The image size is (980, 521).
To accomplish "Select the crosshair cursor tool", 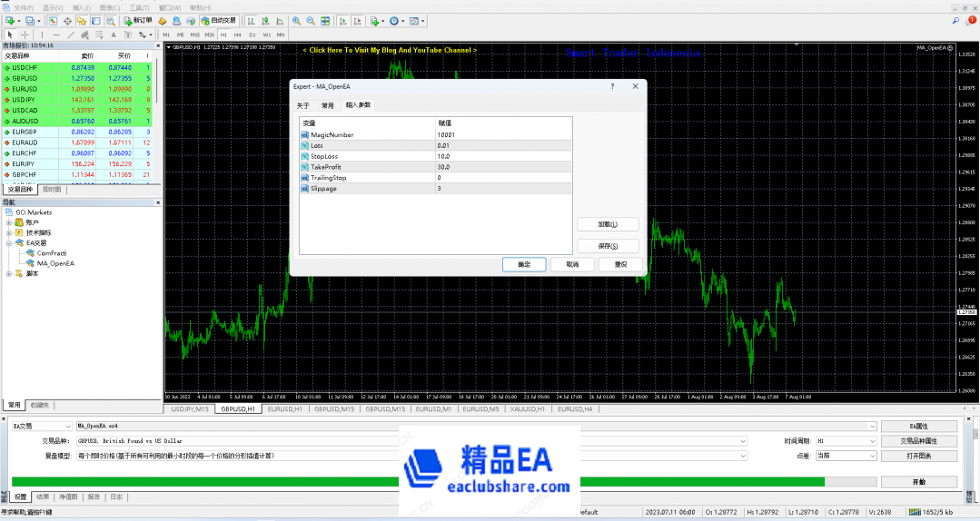I will point(25,35).
